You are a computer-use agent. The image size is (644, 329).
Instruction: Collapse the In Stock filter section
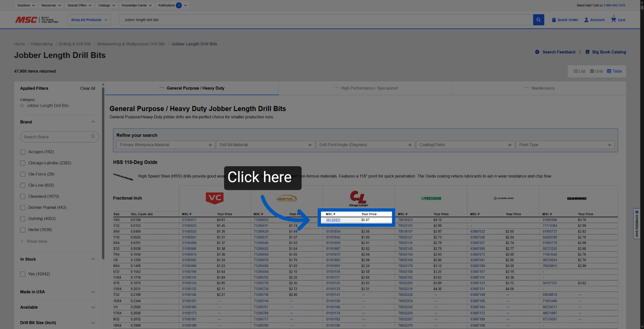coord(93,259)
